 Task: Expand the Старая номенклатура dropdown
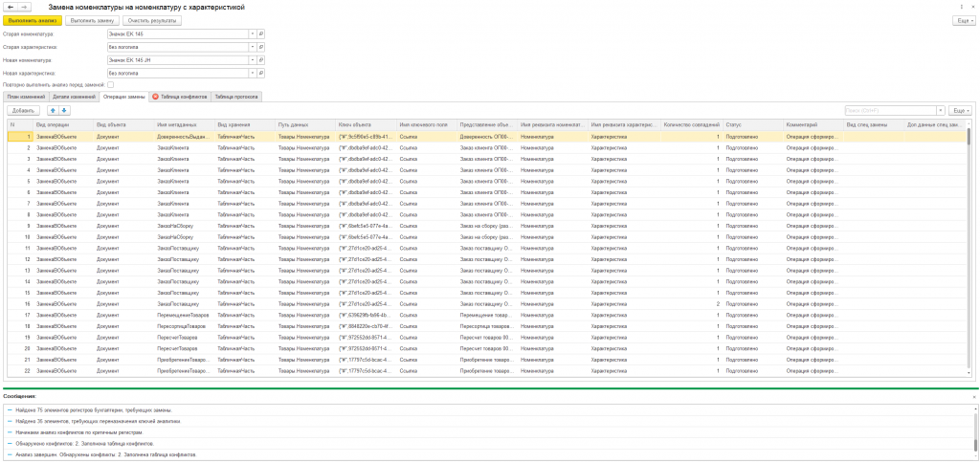(x=253, y=33)
